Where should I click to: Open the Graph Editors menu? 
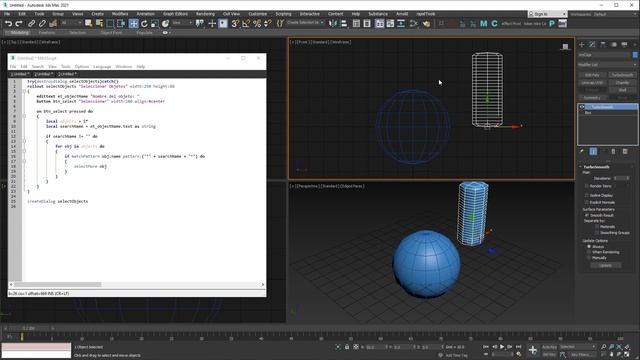[x=176, y=14]
